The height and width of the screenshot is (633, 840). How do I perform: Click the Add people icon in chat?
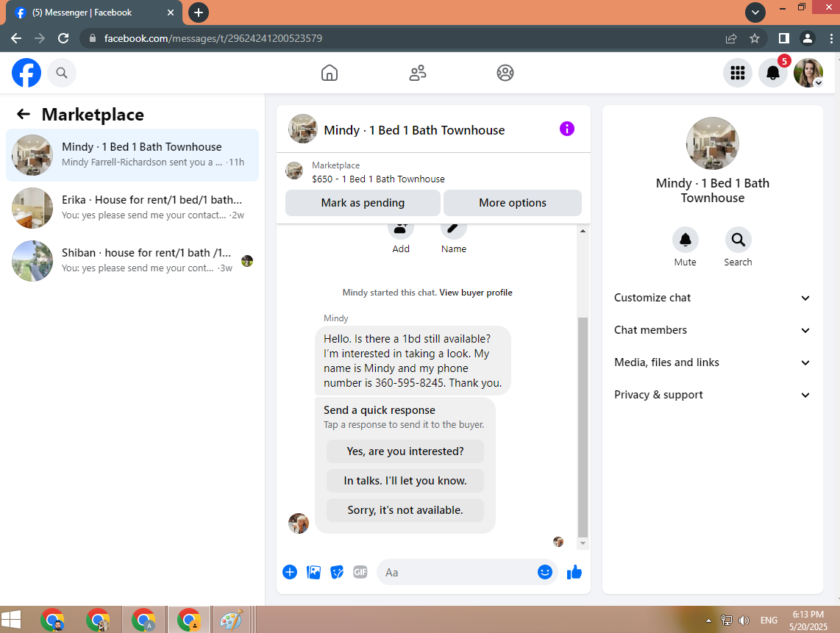click(401, 229)
